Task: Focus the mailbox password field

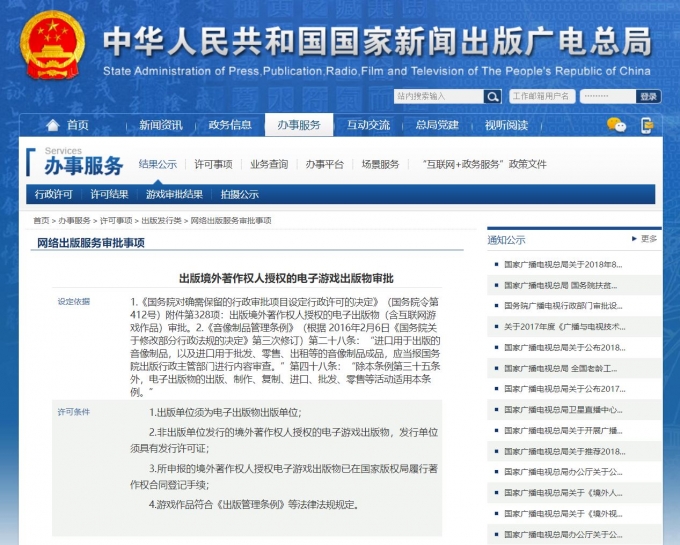Action: [x=608, y=96]
